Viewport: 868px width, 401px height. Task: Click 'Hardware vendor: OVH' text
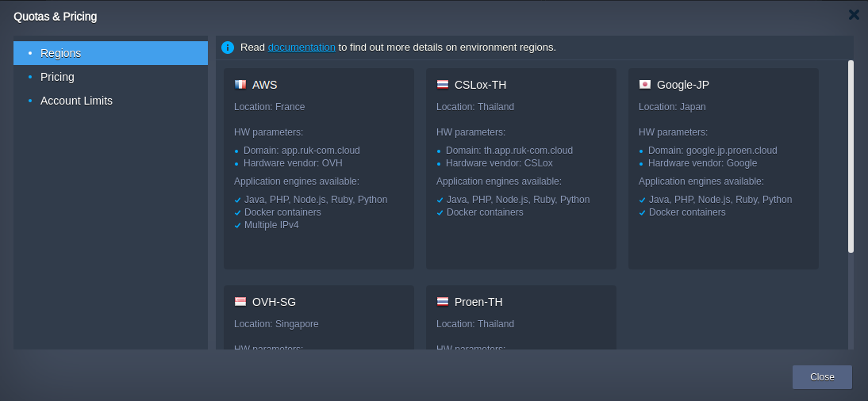pos(293,163)
